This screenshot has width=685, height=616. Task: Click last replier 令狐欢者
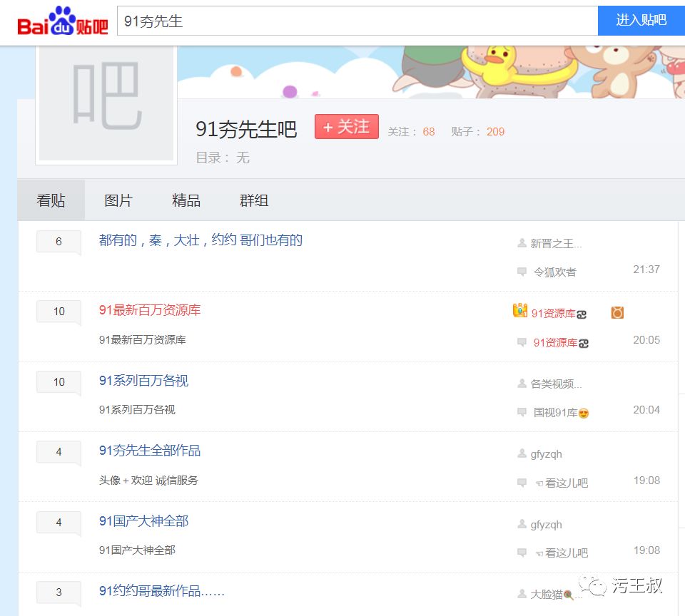pyautogui.click(x=555, y=272)
